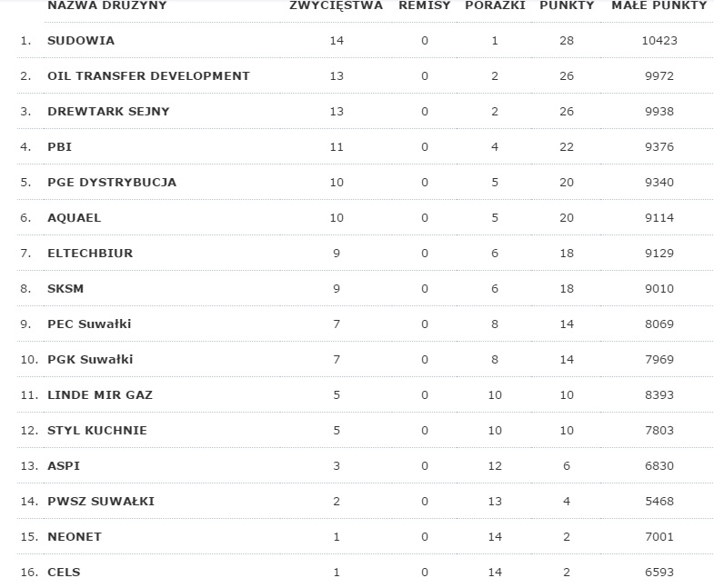
Task: Click the MAŁE PUNKTY column header
Action: click(659, 5)
